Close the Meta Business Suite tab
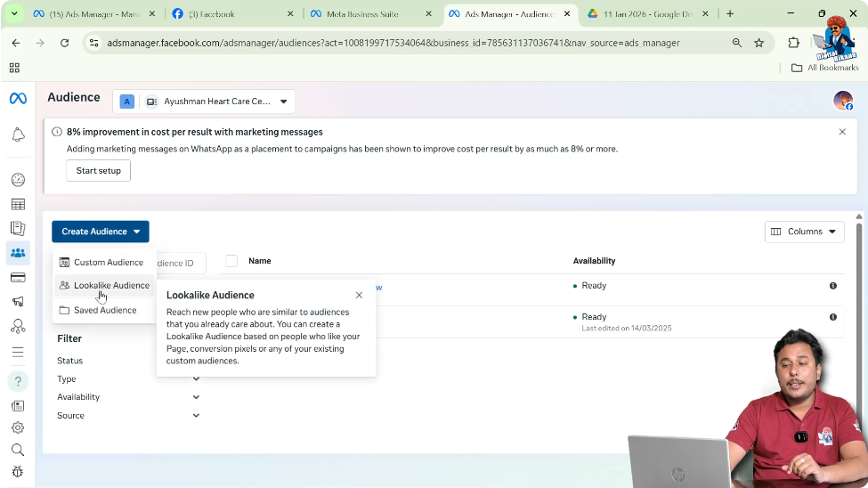Image resolution: width=868 pixels, height=488 pixels. click(428, 14)
